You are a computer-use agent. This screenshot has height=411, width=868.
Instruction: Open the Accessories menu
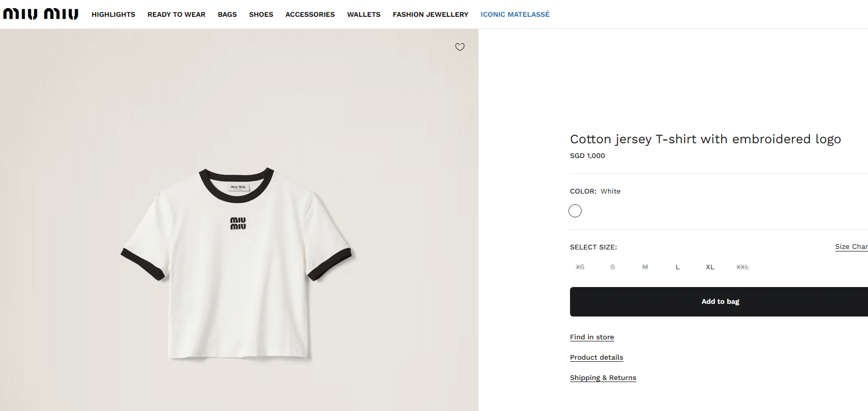(x=310, y=14)
